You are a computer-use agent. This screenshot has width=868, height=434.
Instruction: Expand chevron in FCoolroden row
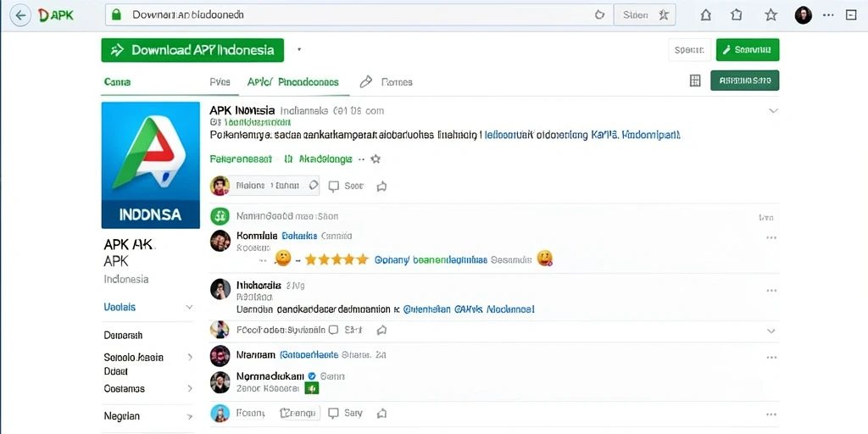(771, 331)
